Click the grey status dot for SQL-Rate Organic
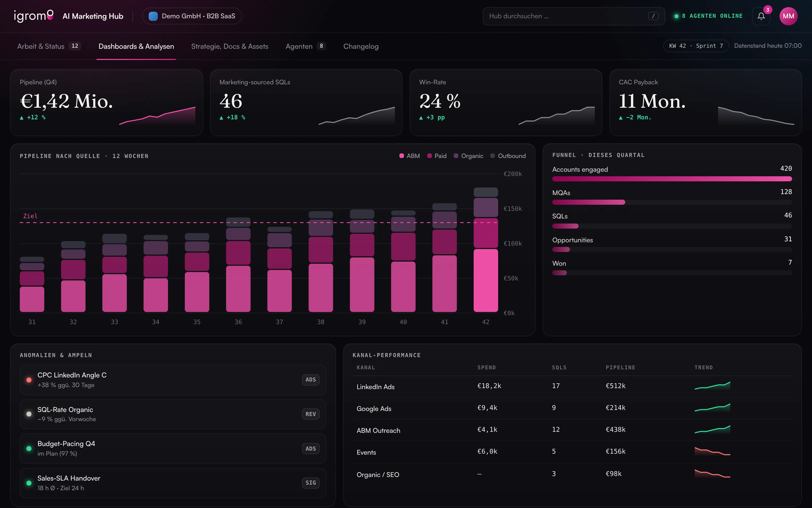The height and width of the screenshot is (508, 812). coord(29,414)
